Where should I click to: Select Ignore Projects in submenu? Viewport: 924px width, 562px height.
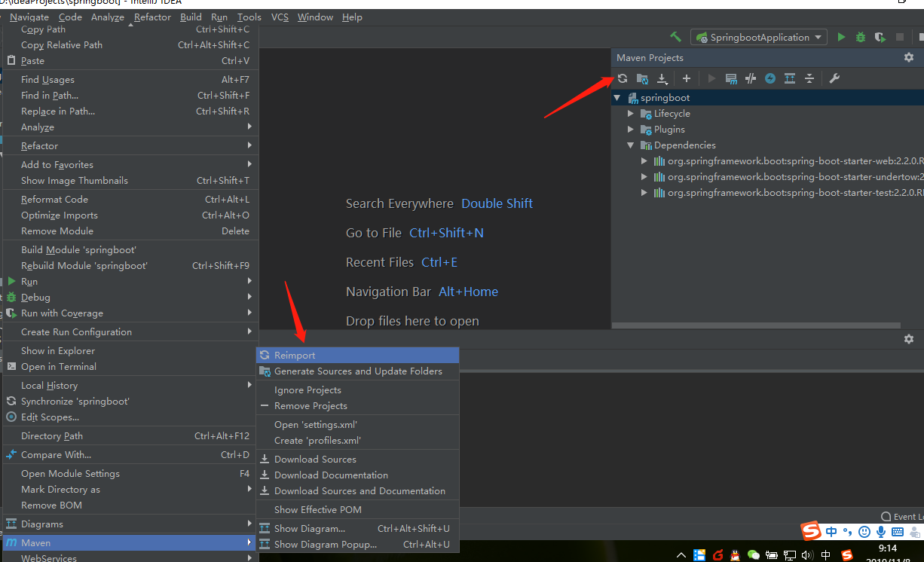357,390
